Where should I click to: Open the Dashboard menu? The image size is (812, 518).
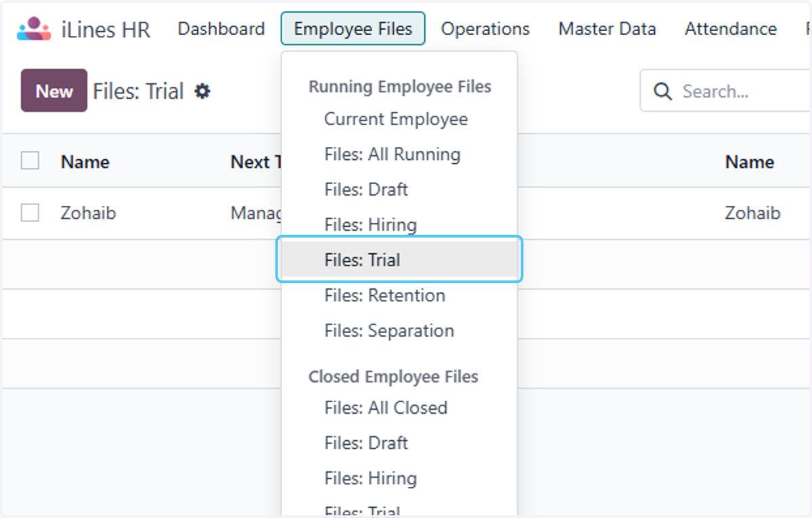coord(221,28)
